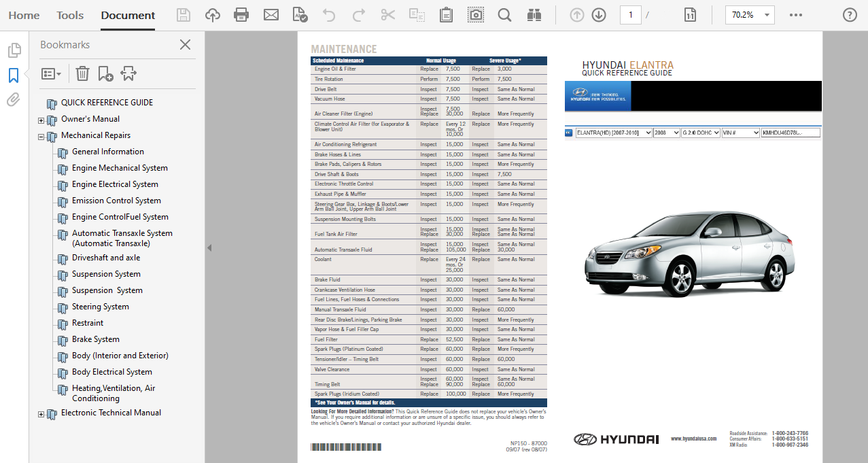Image resolution: width=868 pixels, height=463 pixels.
Task: Click the page number input field
Action: (630, 15)
